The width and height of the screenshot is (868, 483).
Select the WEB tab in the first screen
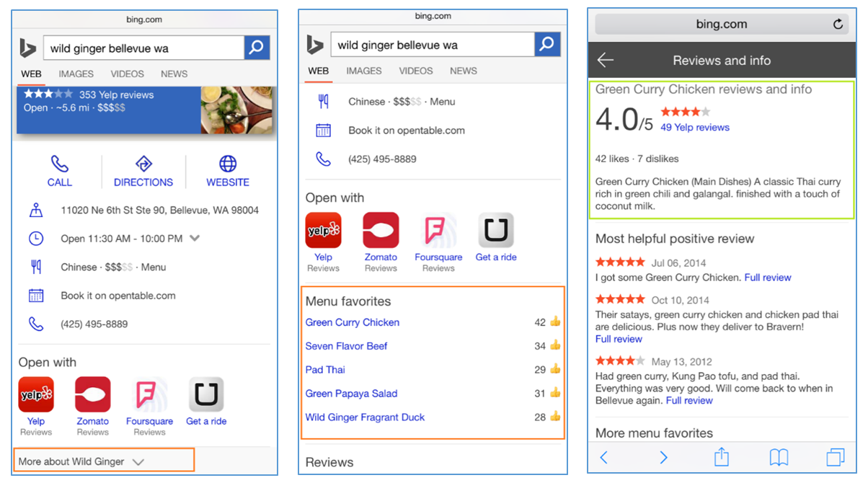tap(31, 74)
